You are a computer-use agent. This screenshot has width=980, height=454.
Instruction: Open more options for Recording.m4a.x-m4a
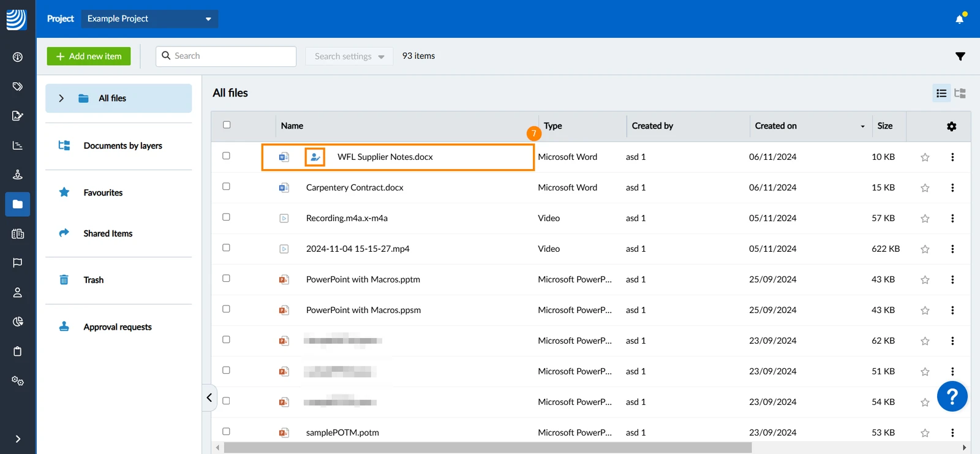pyautogui.click(x=952, y=218)
